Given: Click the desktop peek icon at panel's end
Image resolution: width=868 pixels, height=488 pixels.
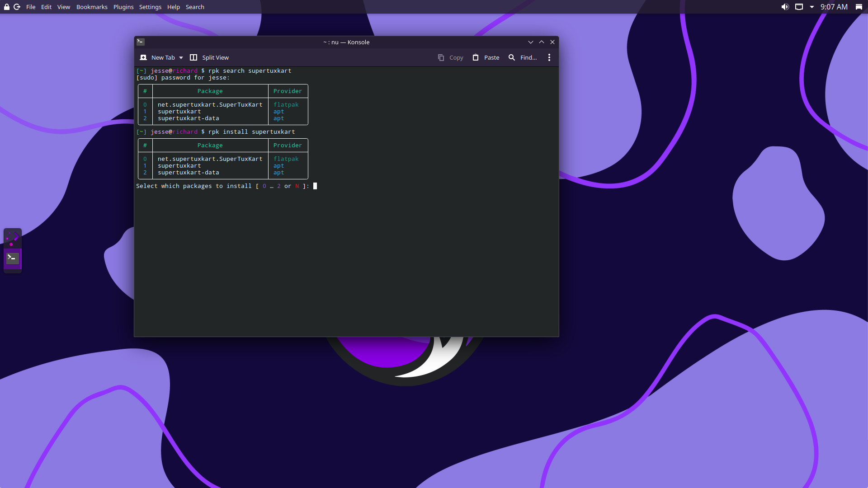Looking at the screenshot, I should [x=859, y=7].
